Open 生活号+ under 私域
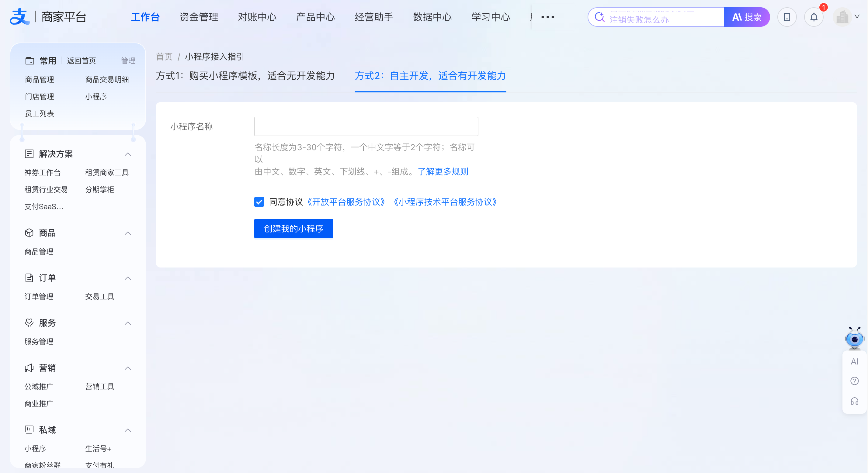This screenshot has height=473, width=868. point(99,448)
